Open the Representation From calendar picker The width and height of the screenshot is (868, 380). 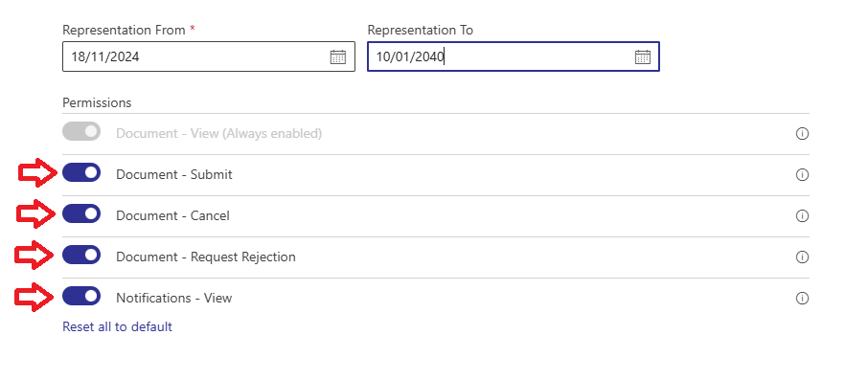tap(337, 56)
